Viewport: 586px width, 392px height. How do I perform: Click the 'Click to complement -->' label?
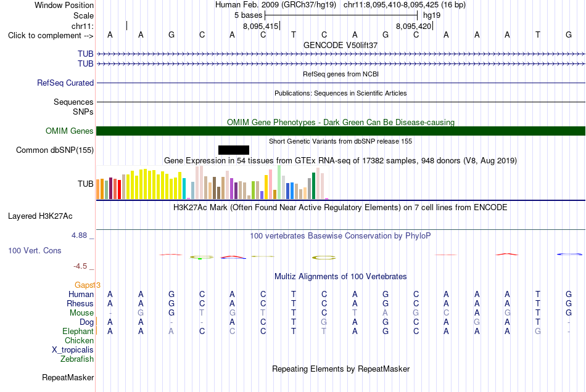click(51, 36)
